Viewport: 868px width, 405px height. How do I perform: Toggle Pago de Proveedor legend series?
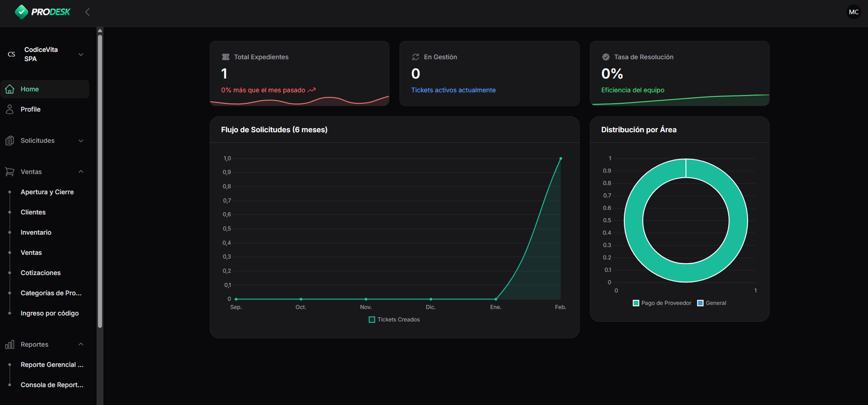tap(662, 303)
